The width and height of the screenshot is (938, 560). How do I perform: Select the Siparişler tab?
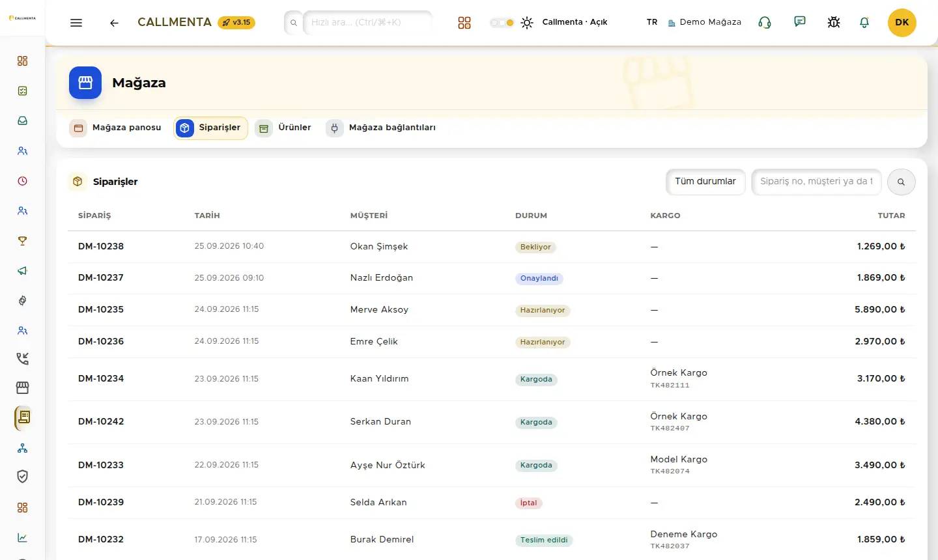[211, 128]
